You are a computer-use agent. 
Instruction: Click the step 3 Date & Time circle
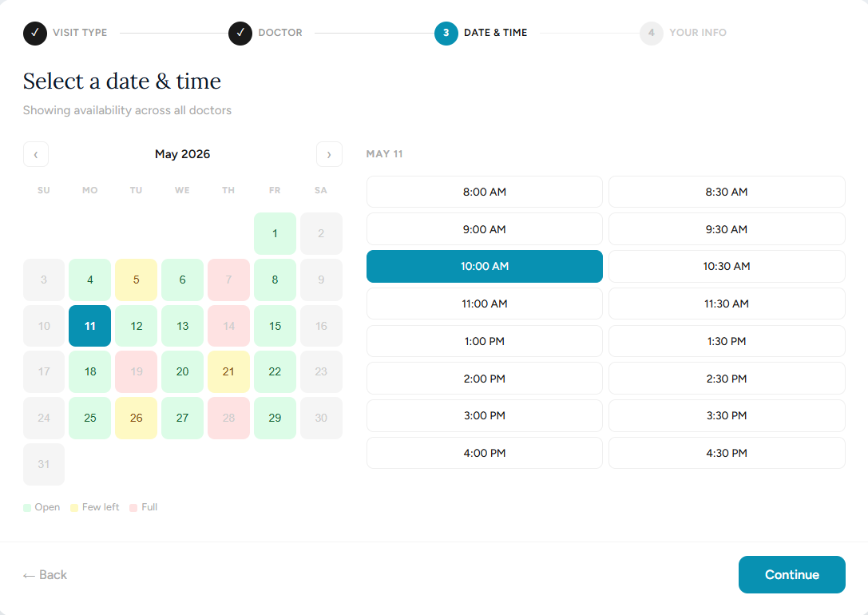[446, 33]
